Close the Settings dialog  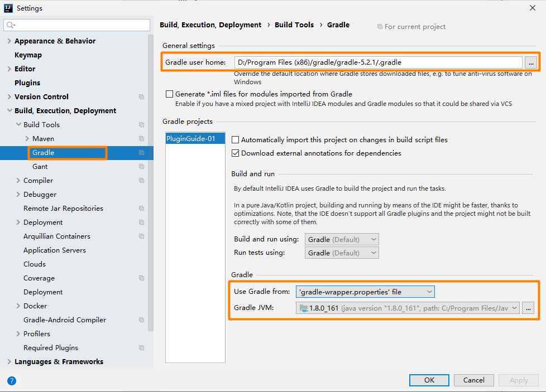tap(533, 8)
